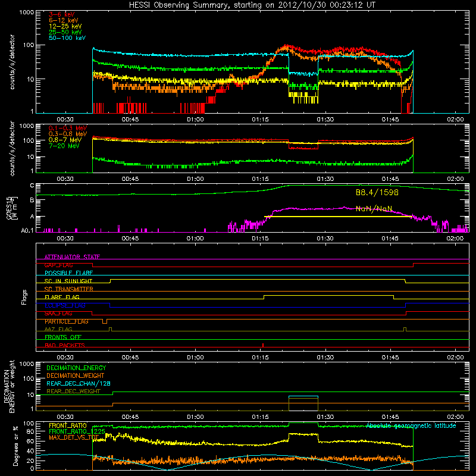This screenshot has width=476, height=476.
Task: Click the B8.4/1598 flare annotation
Action: pyautogui.click(x=377, y=192)
